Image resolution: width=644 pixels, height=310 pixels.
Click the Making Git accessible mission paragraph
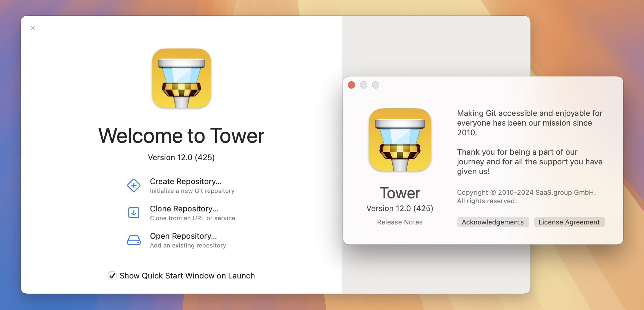pos(530,123)
